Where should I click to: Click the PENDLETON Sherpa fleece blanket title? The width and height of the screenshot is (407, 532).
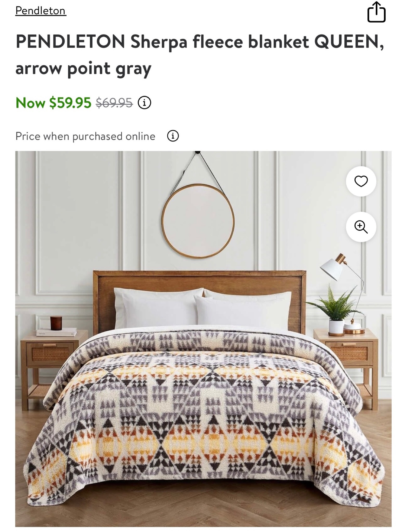200,55
